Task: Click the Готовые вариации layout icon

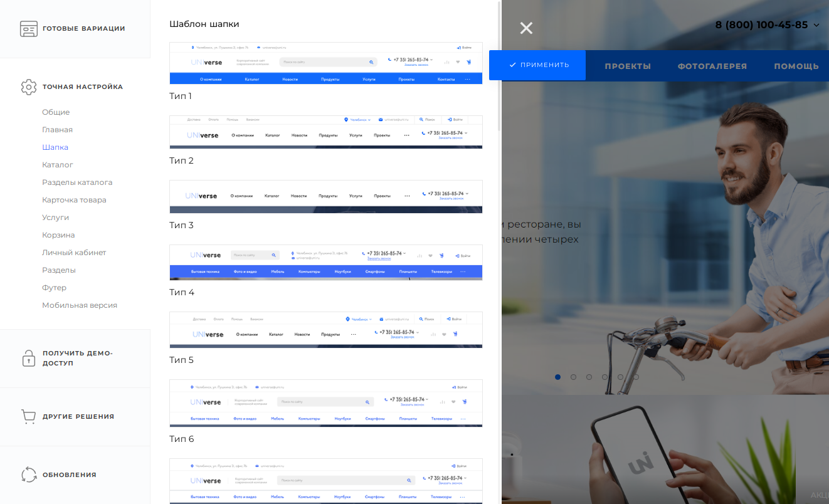Action: coord(29,29)
